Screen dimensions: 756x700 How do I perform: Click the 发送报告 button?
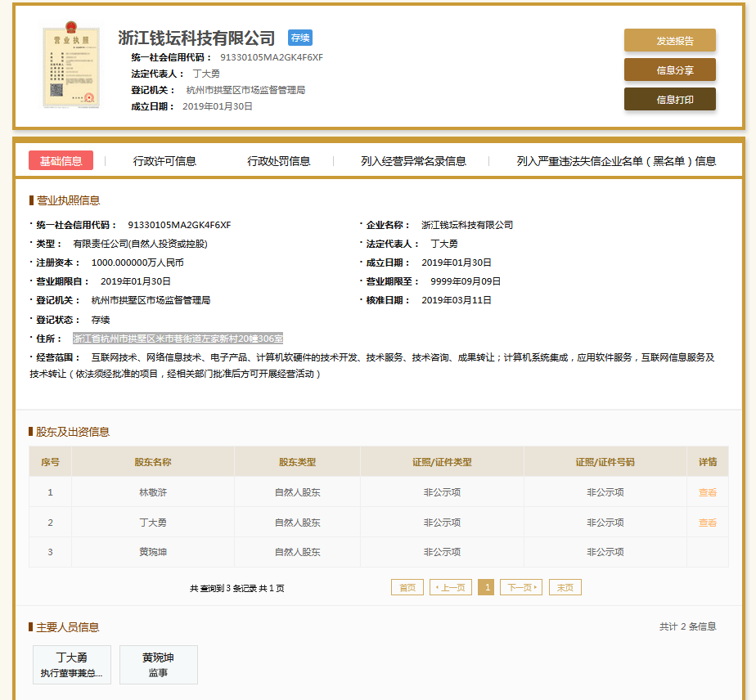pyautogui.click(x=669, y=41)
